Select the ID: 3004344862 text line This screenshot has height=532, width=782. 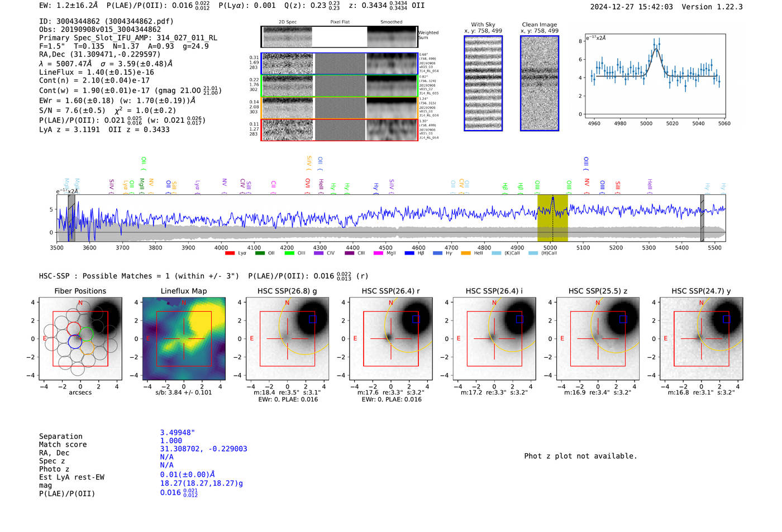[x=106, y=21]
